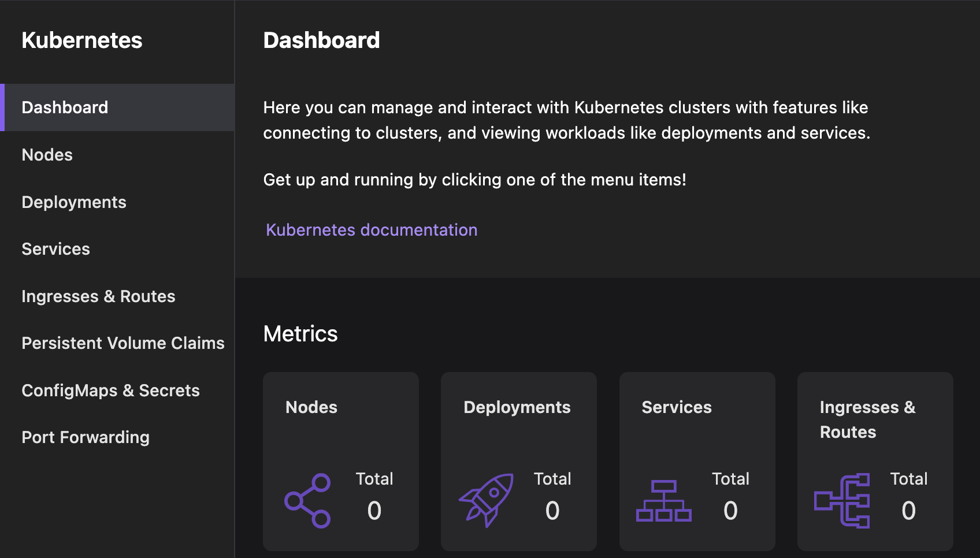
Task: Click the Services metrics card title
Action: (x=677, y=407)
